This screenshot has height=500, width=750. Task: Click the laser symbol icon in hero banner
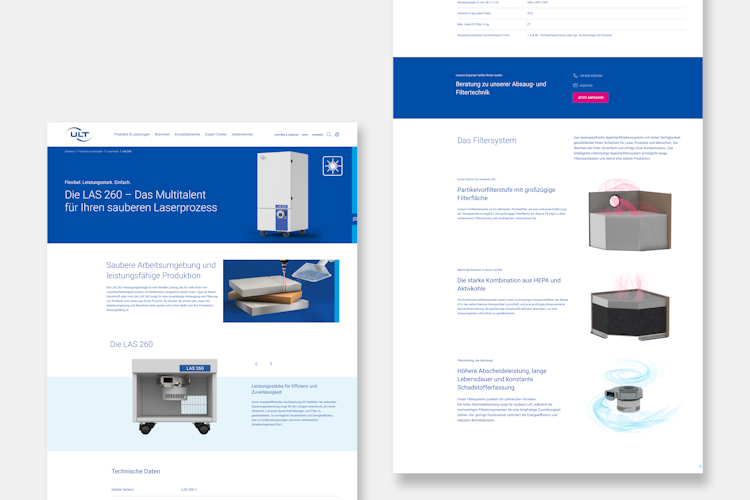click(x=332, y=166)
